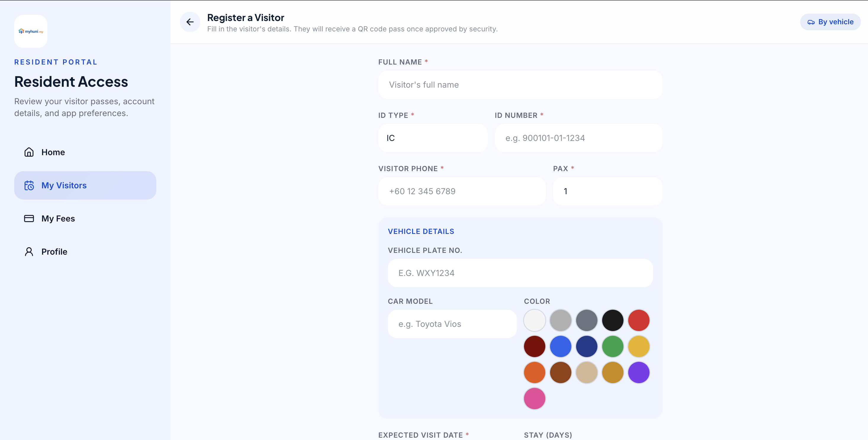
Task: Focus the Full Name input field
Action: (520, 85)
